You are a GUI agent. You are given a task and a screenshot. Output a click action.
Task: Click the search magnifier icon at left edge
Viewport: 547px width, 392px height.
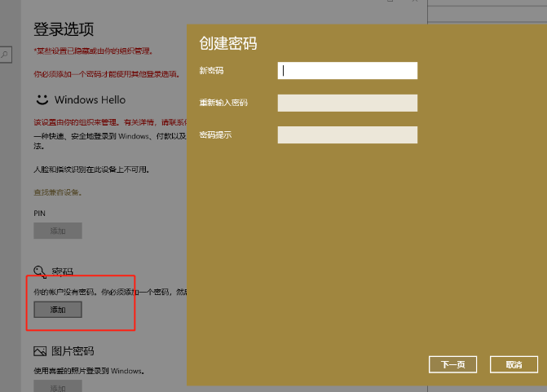coord(5,55)
